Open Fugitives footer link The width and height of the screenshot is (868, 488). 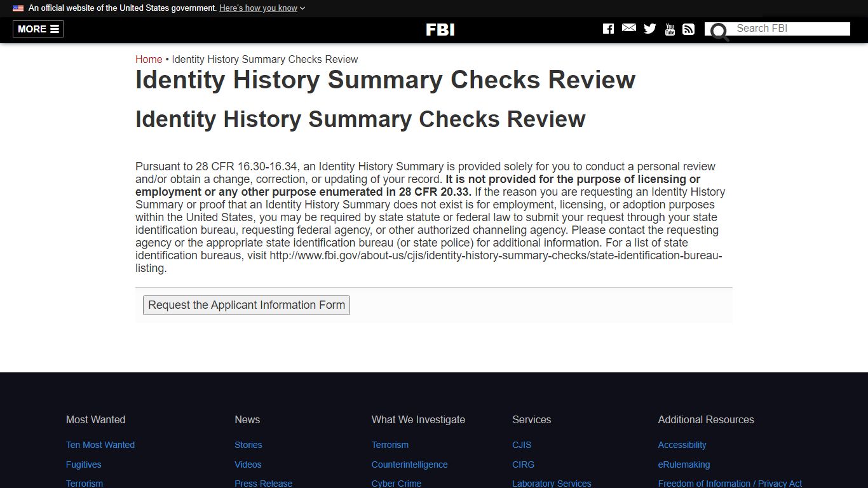coord(84,464)
